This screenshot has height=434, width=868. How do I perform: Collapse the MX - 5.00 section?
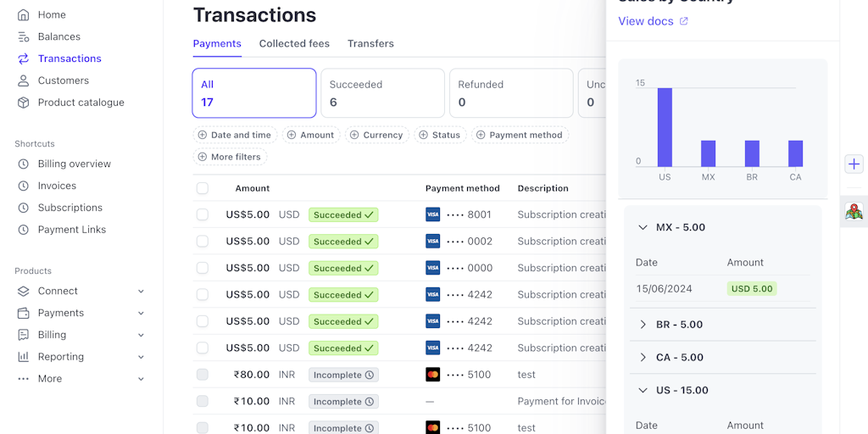[x=643, y=227]
